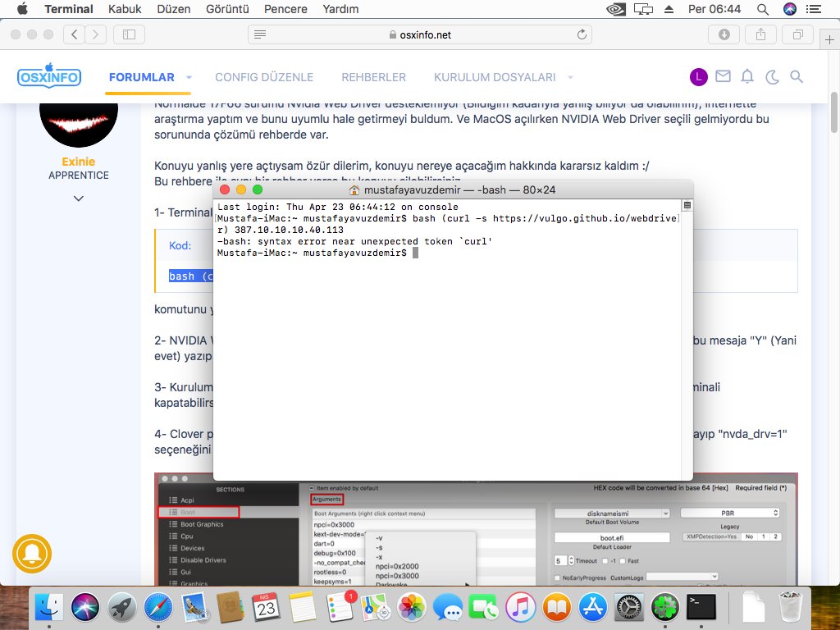Open the Kabuk menu in menu bar
The width and height of the screenshot is (840, 630).
(x=125, y=9)
